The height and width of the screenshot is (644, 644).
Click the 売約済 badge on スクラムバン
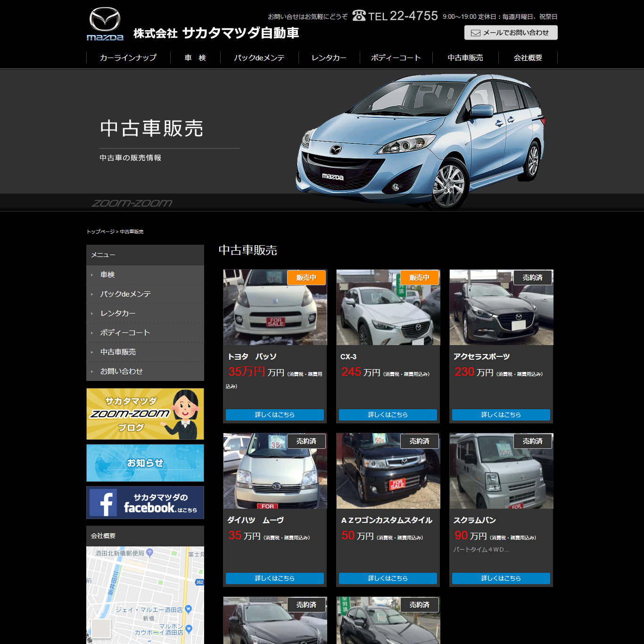click(x=533, y=441)
